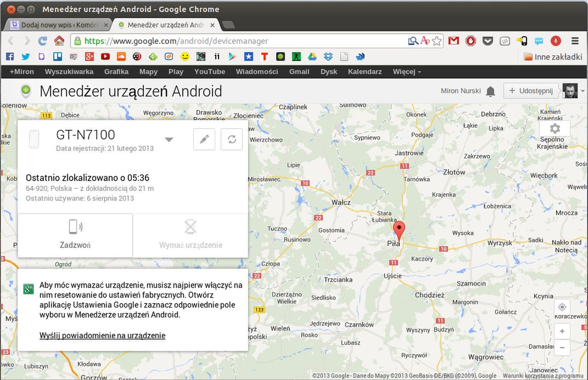Click the pencil icon to rename device
Screen dimensions: 588x380
pyautogui.click(x=204, y=139)
